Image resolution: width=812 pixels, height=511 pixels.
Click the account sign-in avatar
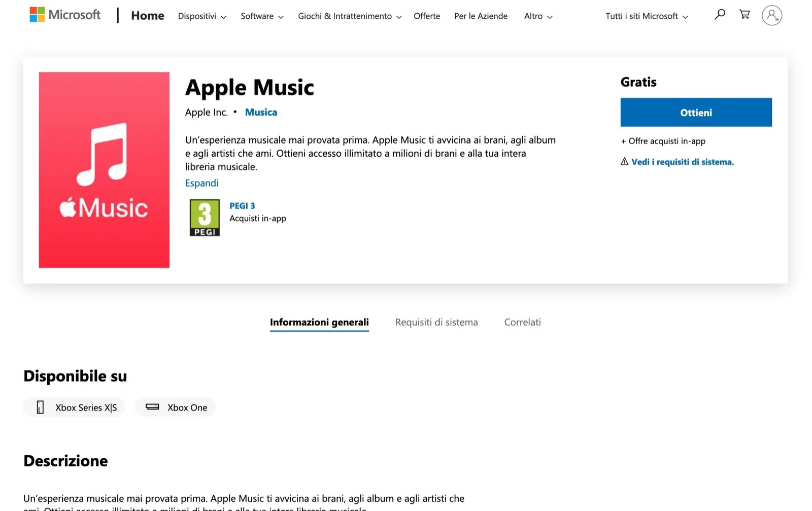(771, 16)
